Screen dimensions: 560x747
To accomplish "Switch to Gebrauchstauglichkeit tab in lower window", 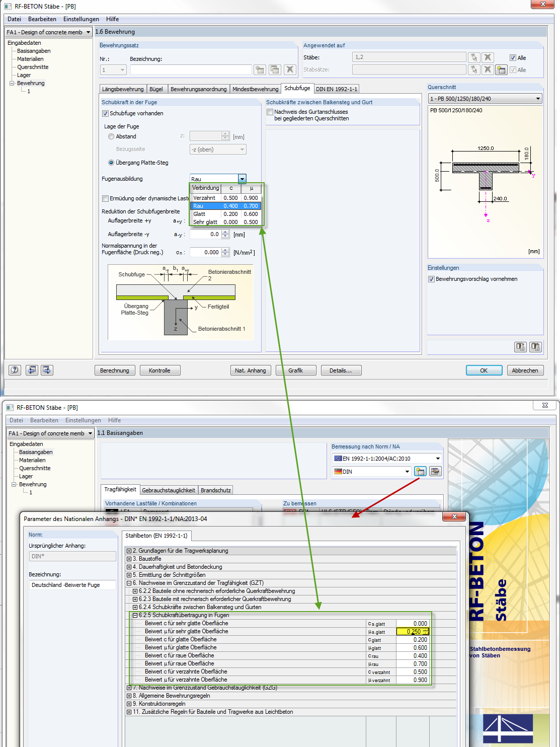I will (169, 490).
